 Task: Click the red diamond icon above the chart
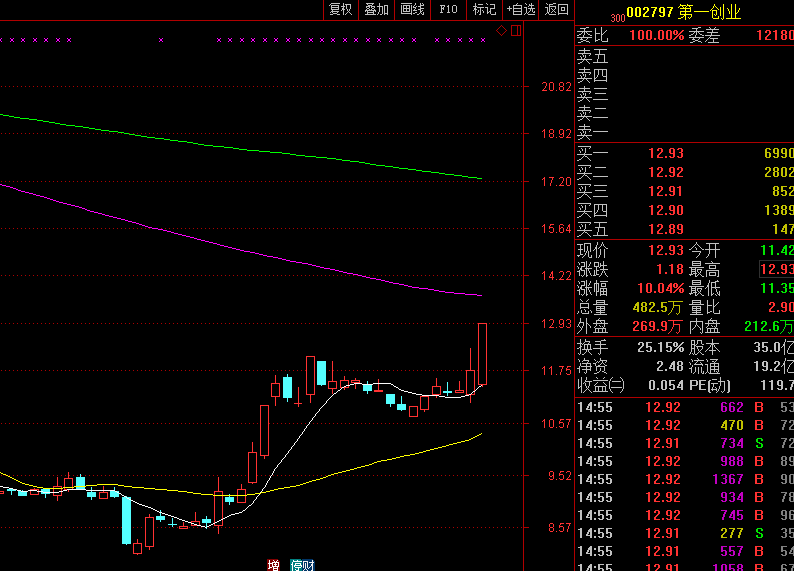[501, 31]
